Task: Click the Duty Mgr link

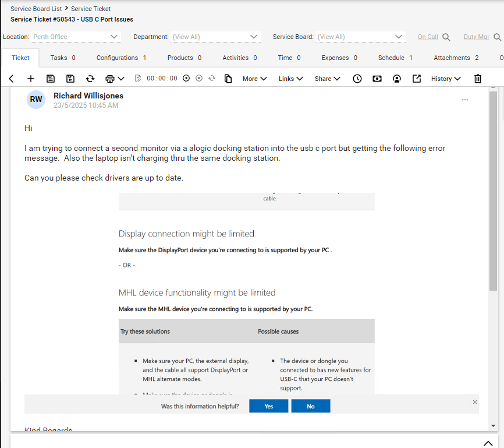Action: pyautogui.click(x=477, y=37)
